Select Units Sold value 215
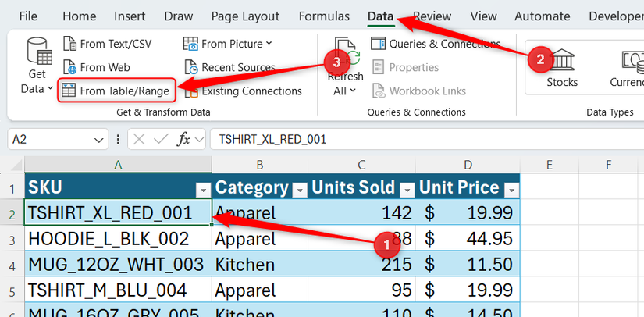This screenshot has height=317, width=644. tap(361, 264)
